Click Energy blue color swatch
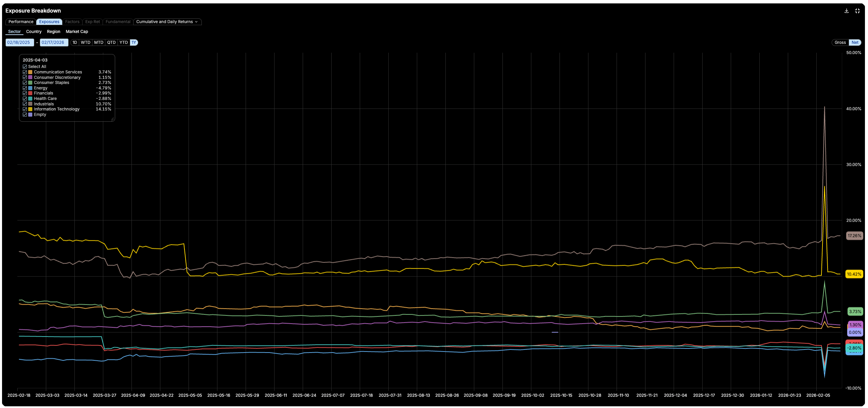The width and height of the screenshot is (868, 408). [30, 88]
